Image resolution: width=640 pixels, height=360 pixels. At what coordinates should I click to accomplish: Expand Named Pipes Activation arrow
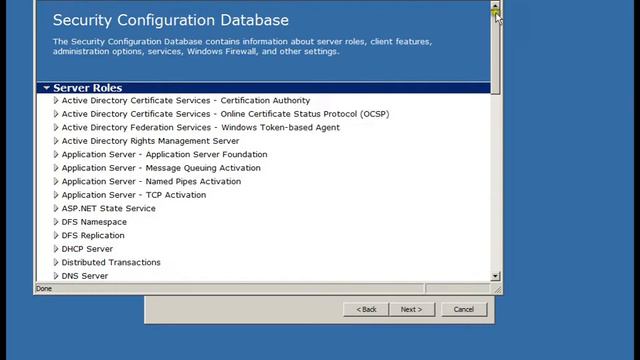coord(56,181)
